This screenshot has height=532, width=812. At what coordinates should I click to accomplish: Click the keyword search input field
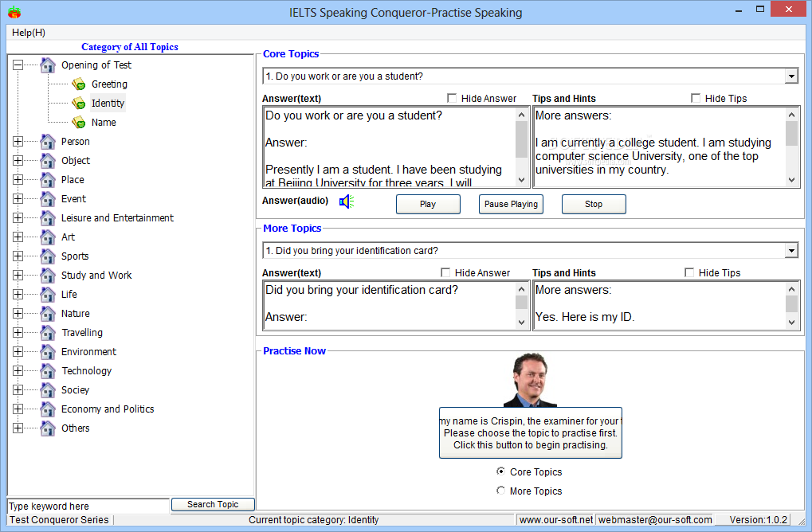click(88, 506)
